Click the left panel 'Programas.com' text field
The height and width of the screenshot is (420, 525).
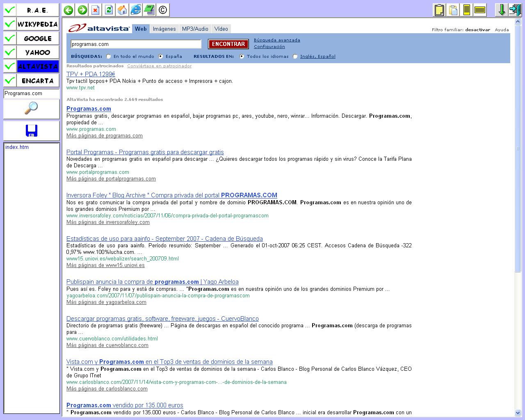[31, 94]
